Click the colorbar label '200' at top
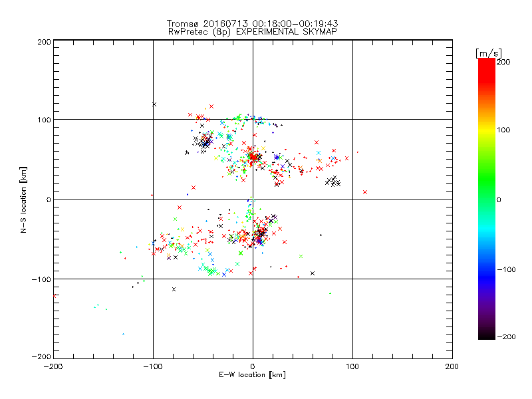Image resolution: width=532 pixels, height=399 pixels. (503, 62)
